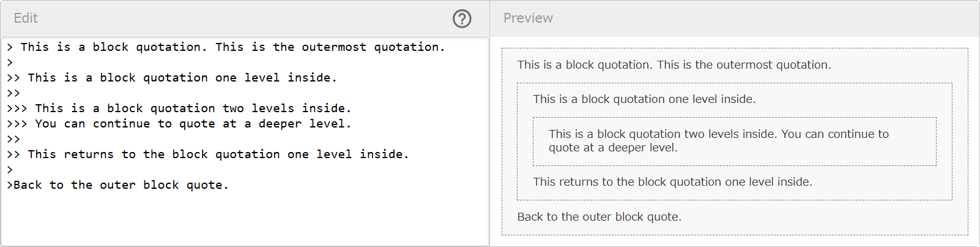Place cursor in editor's first line about outermost quotation
Image resolution: width=980 pixels, height=247 pixels.
(232, 47)
